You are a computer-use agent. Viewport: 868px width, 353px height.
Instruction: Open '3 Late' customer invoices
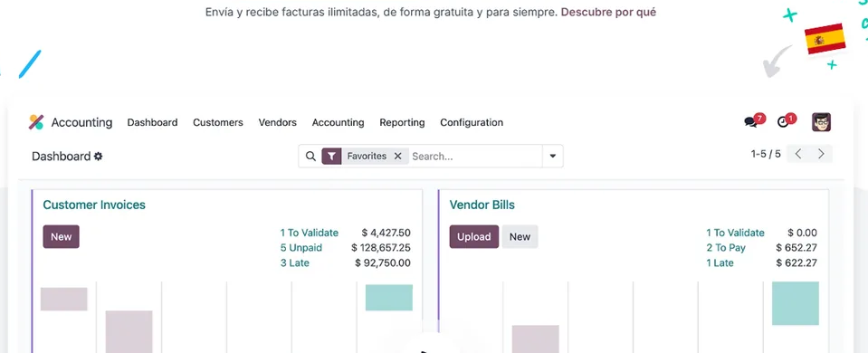click(x=294, y=262)
